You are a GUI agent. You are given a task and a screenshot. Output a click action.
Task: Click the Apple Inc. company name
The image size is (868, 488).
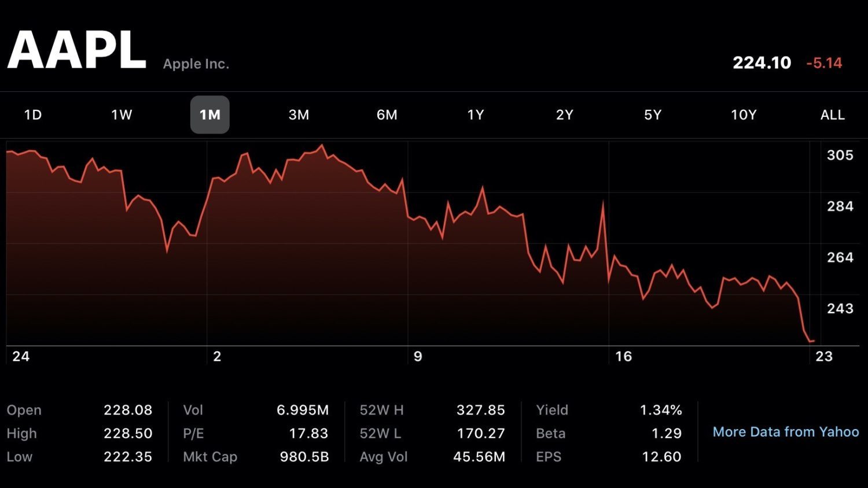pyautogui.click(x=195, y=64)
